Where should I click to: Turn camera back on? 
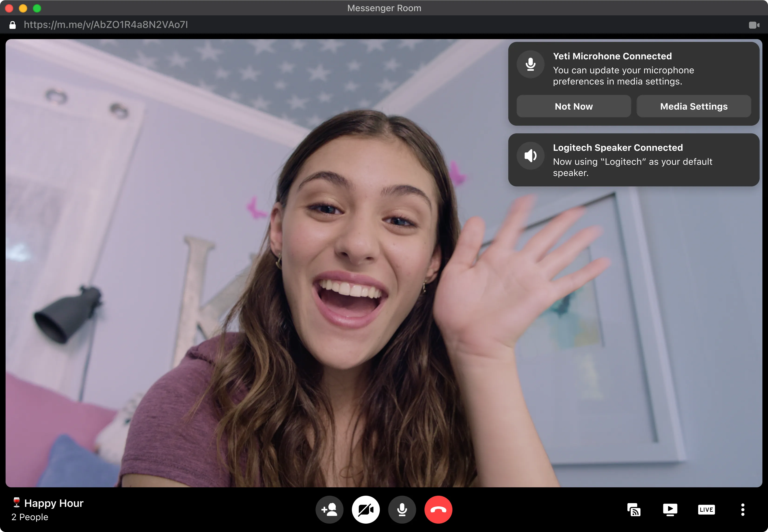coord(366,509)
